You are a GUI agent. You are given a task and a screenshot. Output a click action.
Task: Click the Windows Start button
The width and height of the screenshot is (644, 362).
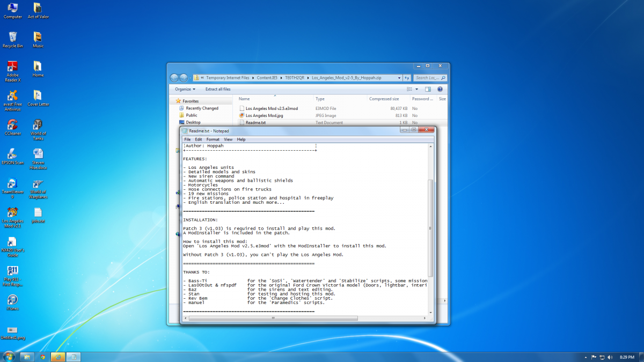tap(9, 356)
